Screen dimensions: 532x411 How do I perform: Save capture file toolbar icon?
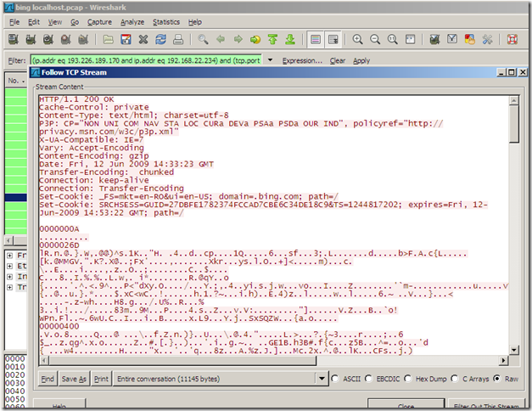(126, 39)
